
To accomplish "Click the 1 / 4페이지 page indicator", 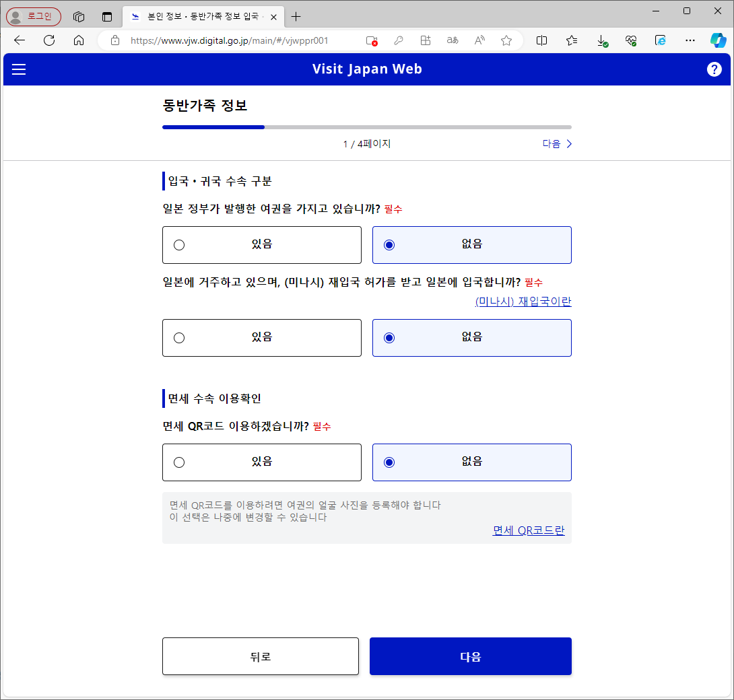I will [x=367, y=143].
